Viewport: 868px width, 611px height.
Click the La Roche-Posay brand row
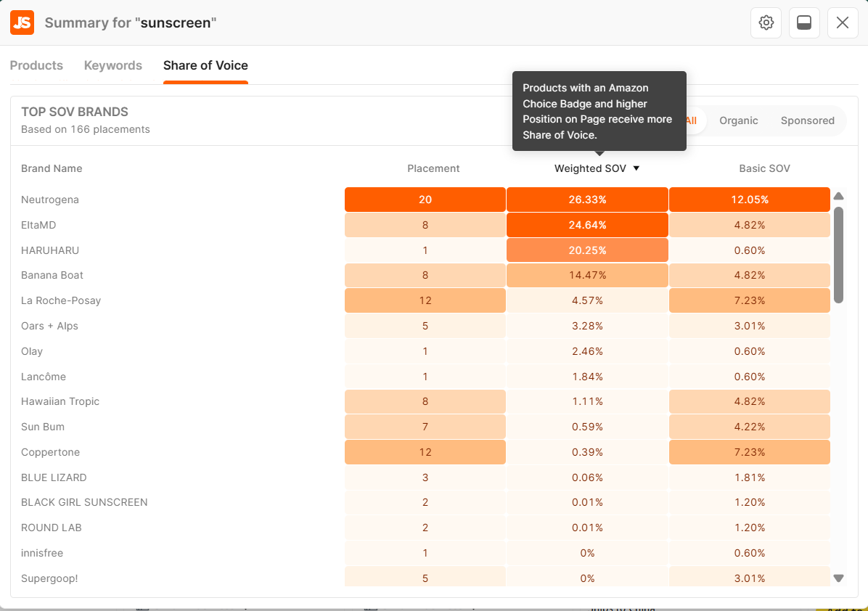coord(61,300)
